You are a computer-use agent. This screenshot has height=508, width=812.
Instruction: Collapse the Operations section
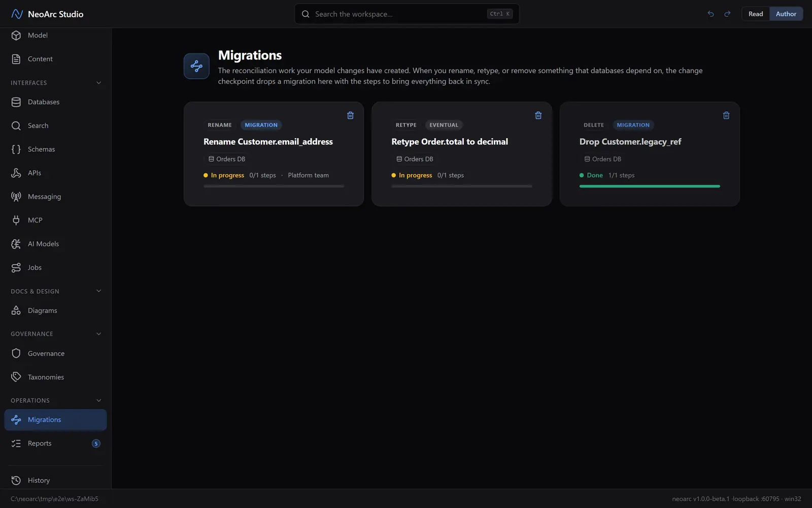(99, 400)
